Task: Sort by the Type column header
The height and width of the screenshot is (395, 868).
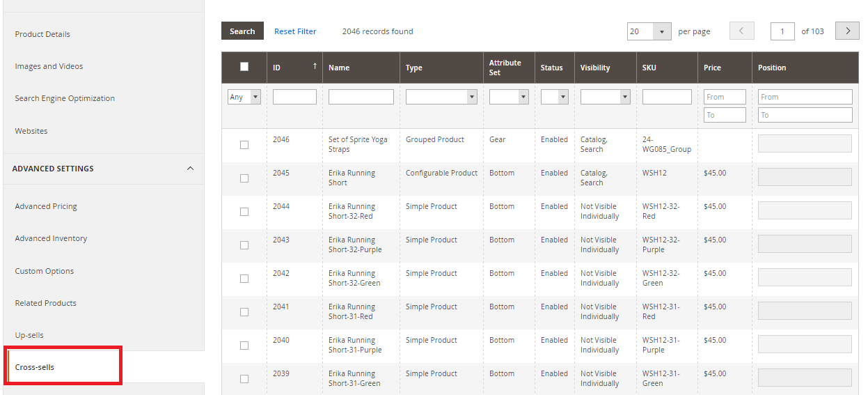Action: click(414, 68)
